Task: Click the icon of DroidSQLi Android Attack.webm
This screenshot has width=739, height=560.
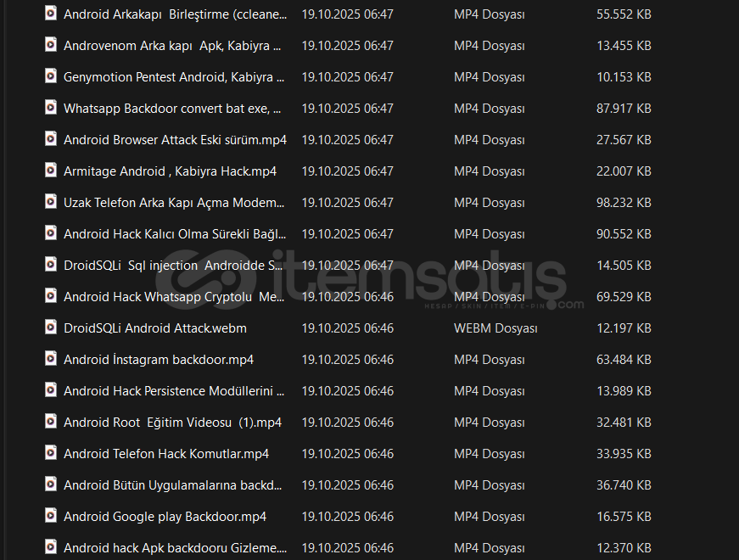Action: click(x=50, y=328)
